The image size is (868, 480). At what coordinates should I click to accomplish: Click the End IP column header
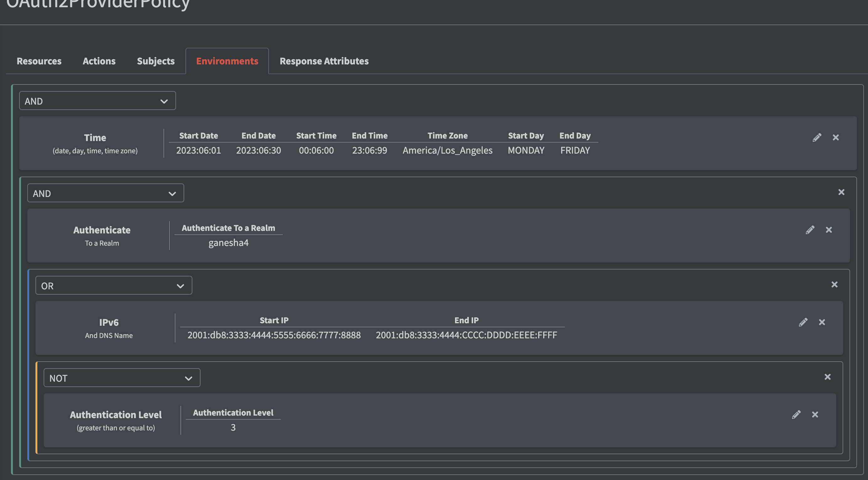coord(466,320)
